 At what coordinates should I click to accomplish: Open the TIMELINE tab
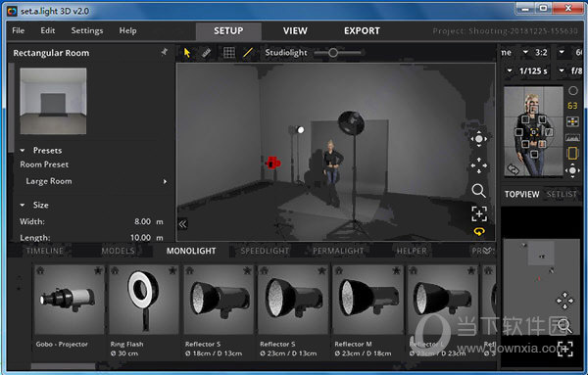(45, 251)
